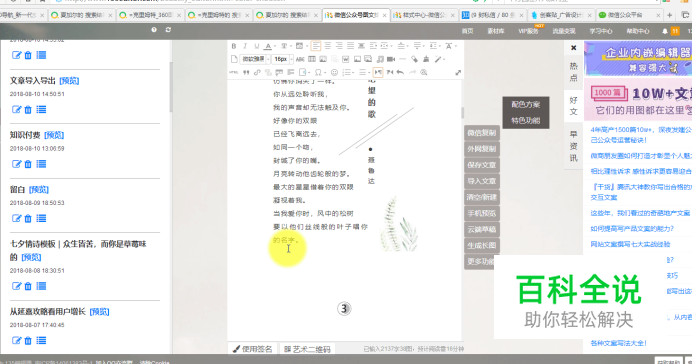Insert hyperlink icon in toolbar

coord(257,72)
